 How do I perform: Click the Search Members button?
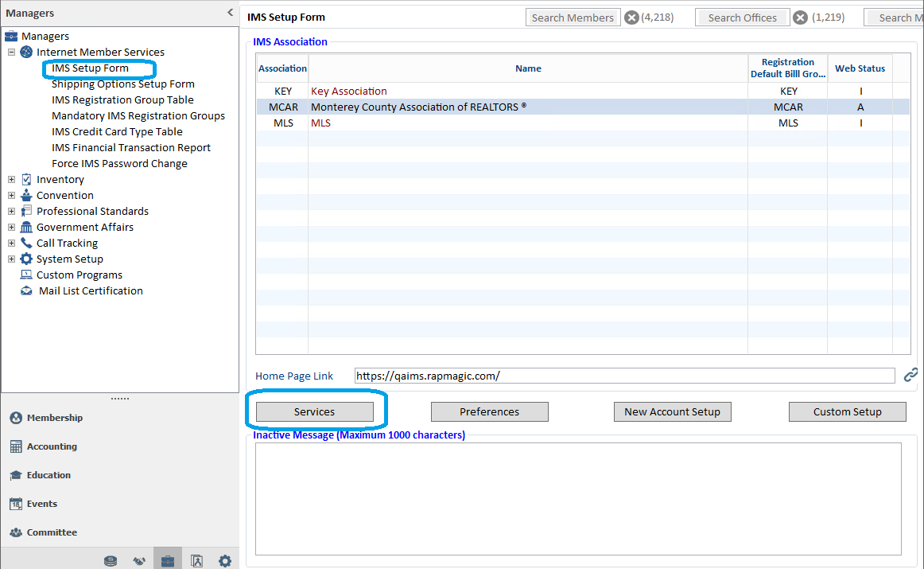click(573, 18)
